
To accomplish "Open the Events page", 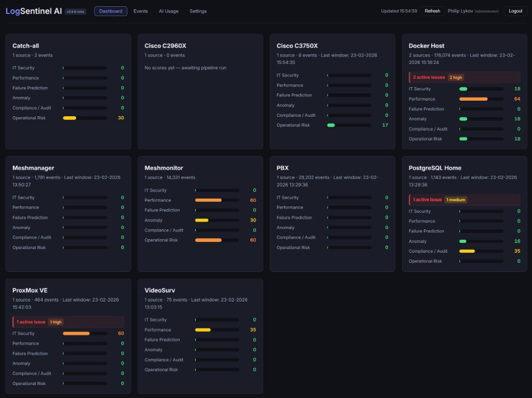I will coord(140,11).
